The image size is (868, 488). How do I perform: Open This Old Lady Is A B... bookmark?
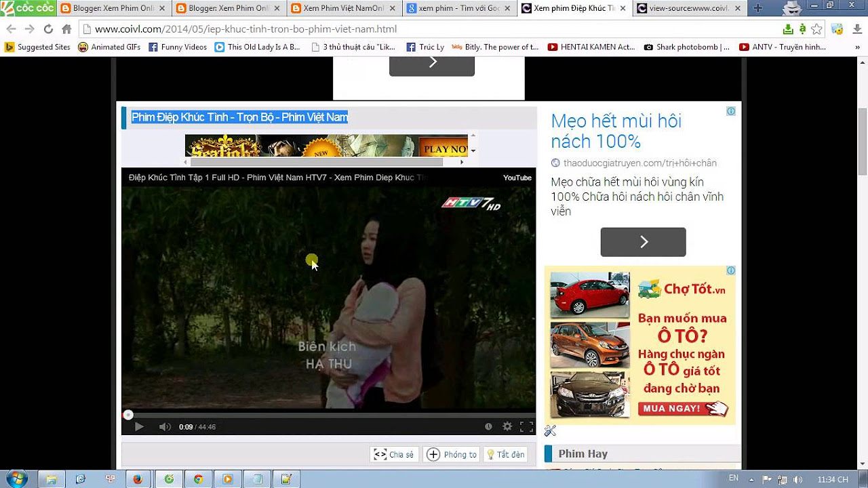[x=258, y=47]
